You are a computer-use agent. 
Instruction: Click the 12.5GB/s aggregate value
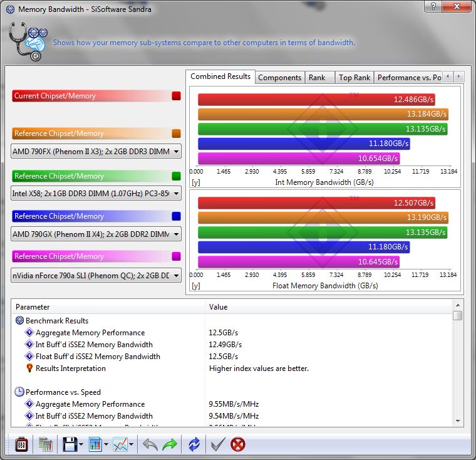223,332
